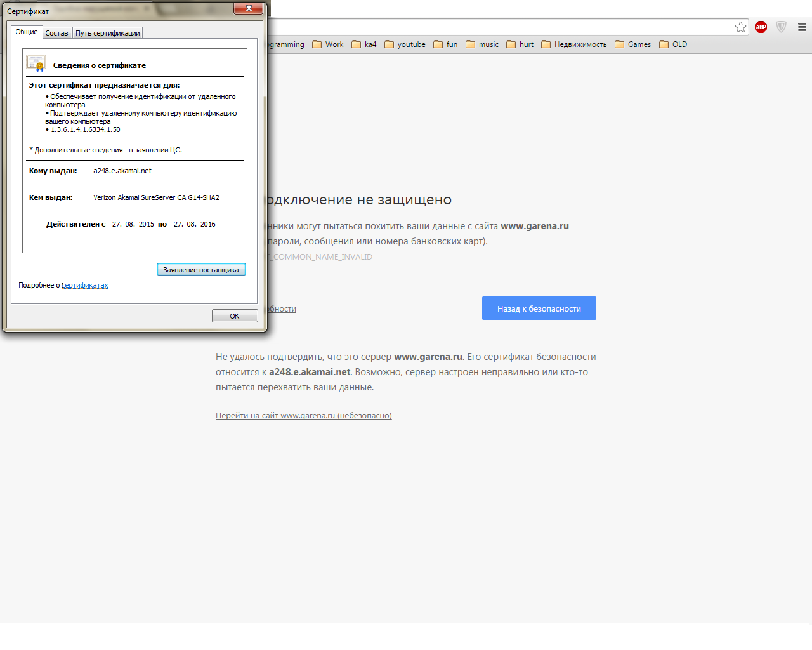Click the issued-to name a248.e.akamai.net

coord(122,171)
